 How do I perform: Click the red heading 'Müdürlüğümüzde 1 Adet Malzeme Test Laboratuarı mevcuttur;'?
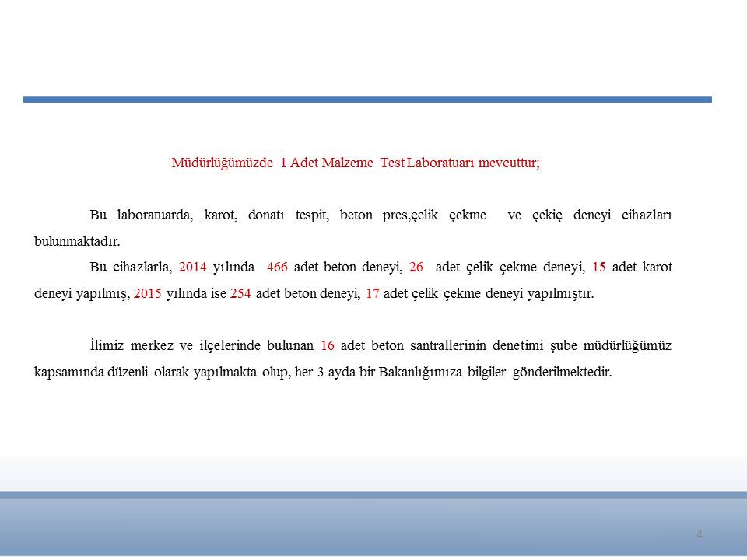356,163
